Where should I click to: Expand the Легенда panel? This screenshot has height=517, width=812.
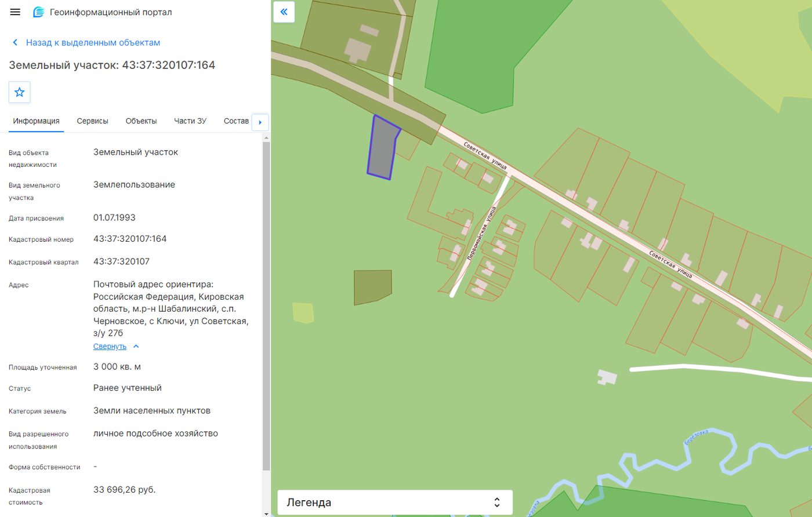pos(395,503)
